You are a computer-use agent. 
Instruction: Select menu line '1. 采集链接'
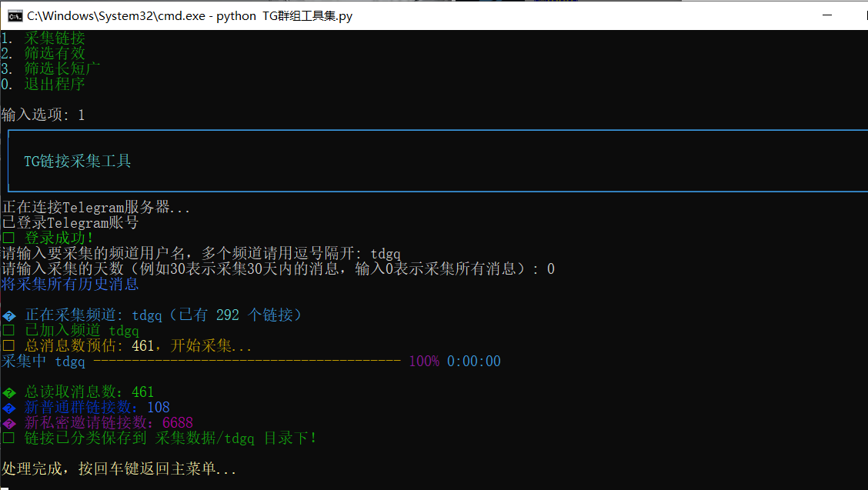pyautogui.click(x=43, y=38)
